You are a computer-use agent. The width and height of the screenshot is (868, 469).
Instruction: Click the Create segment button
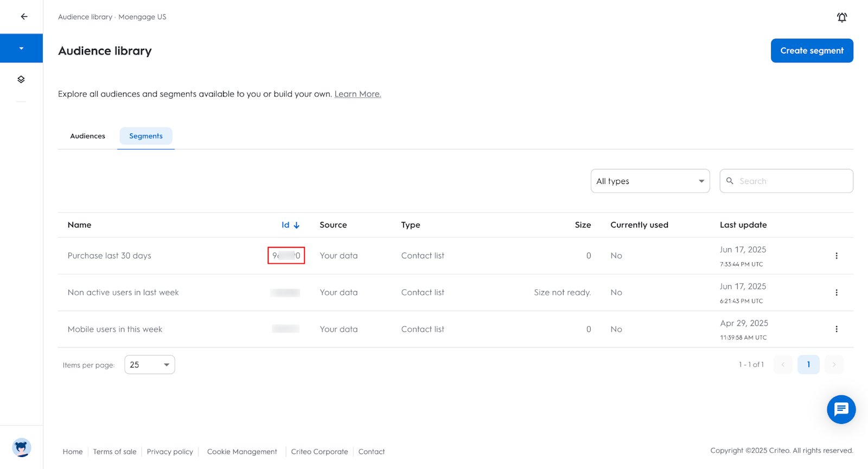tap(812, 50)
